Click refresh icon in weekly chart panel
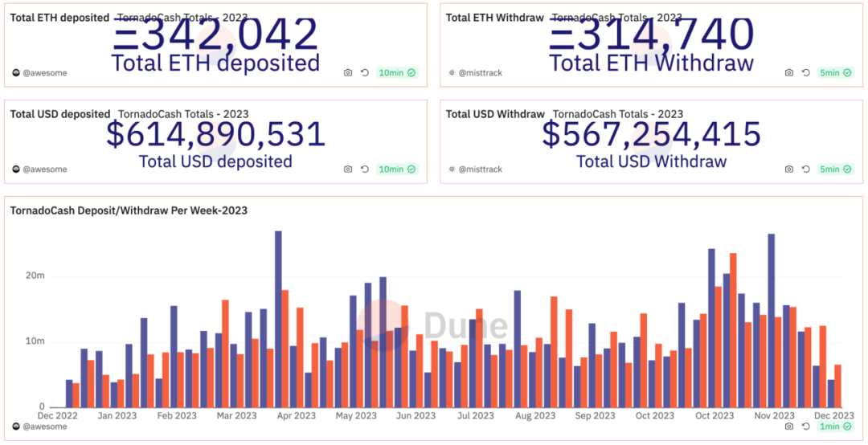Screen dimensions: 868x445 pos(806,427)
